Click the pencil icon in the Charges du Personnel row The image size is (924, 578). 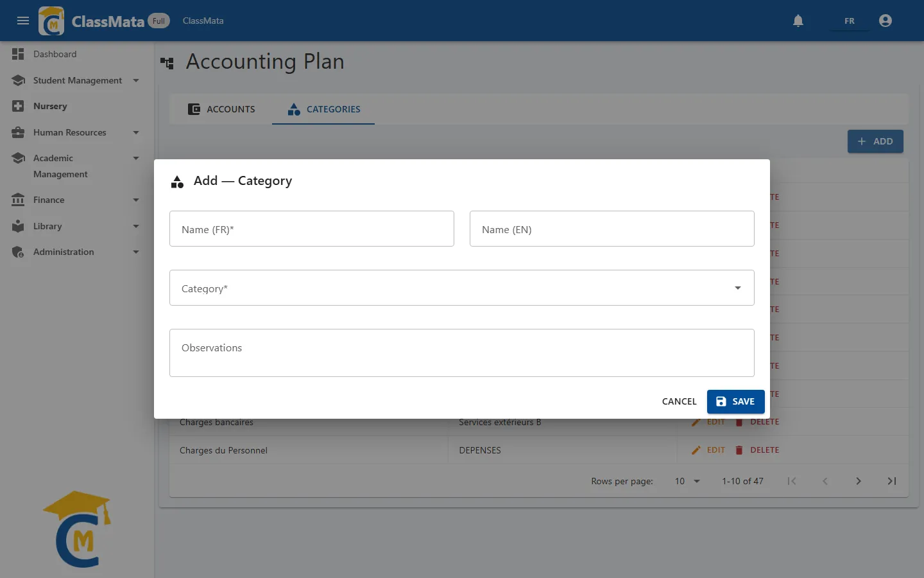(696, 450)
